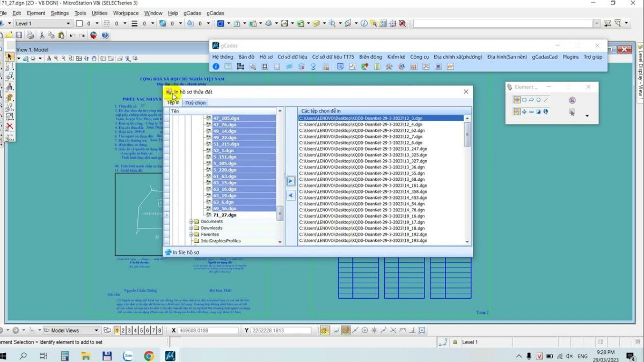
Task: Open the Kiểm kê menu in gCadas
Action: coord(396,57)
